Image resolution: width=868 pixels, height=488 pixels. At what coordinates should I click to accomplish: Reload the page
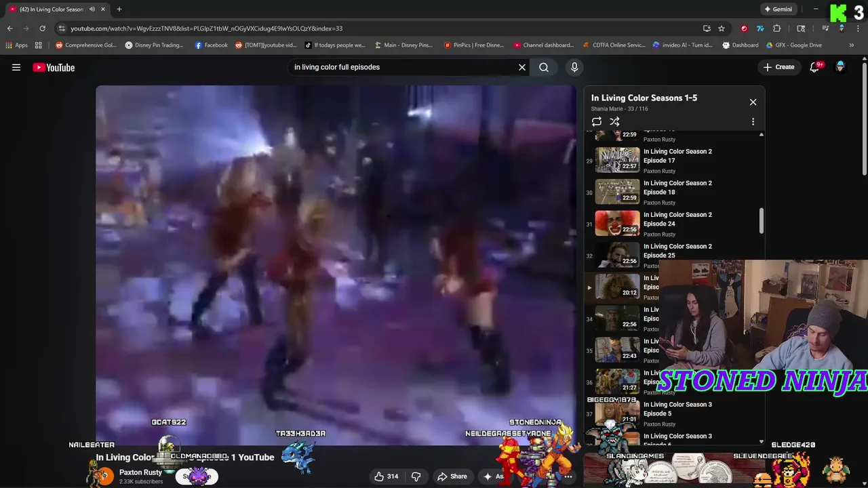point(42,28)
